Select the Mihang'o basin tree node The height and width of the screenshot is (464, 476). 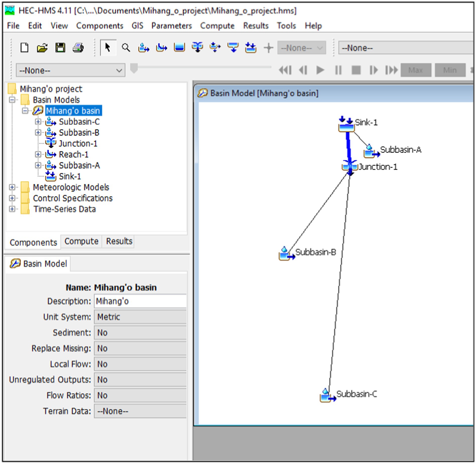[74, 111]
